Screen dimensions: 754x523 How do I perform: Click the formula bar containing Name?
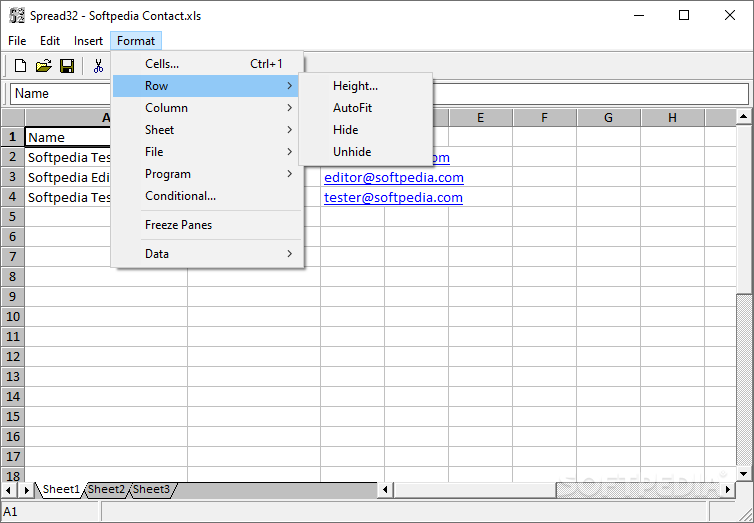(x=380, y=93)
